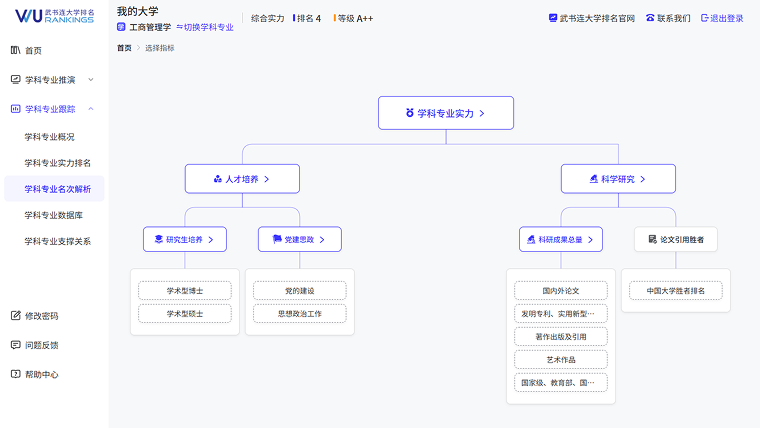Image resolution: width=760 pixels, height=428 pixels.
Task: Click the 科学研究 microscope icon
Action: [x=594, y=179]
